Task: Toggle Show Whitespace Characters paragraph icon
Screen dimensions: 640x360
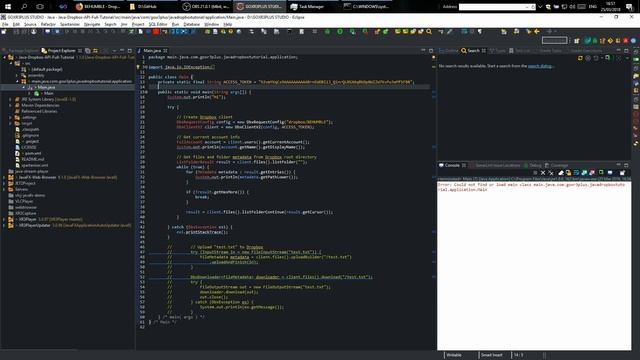Action: [480, 32]
